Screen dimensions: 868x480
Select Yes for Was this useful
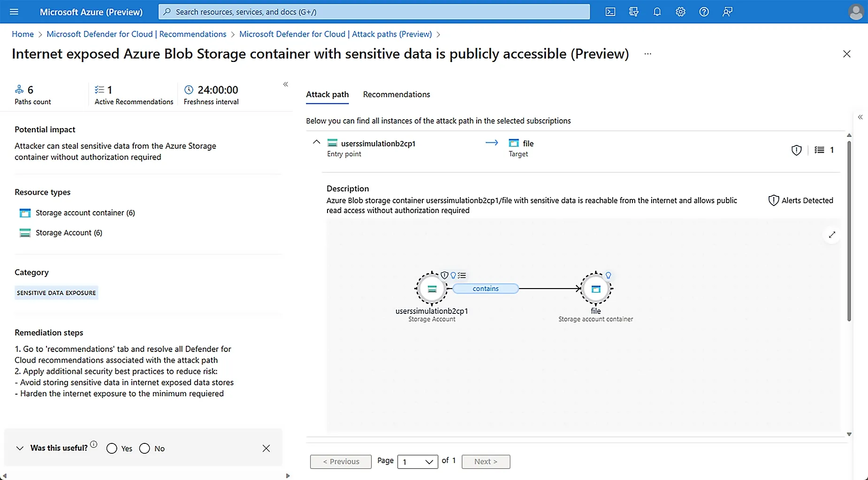(x=112, y=449)
